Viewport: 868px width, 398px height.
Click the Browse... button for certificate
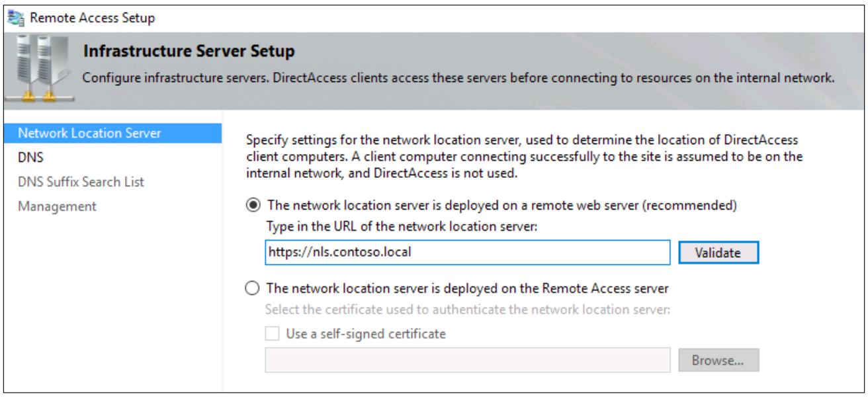click(718, 362)
